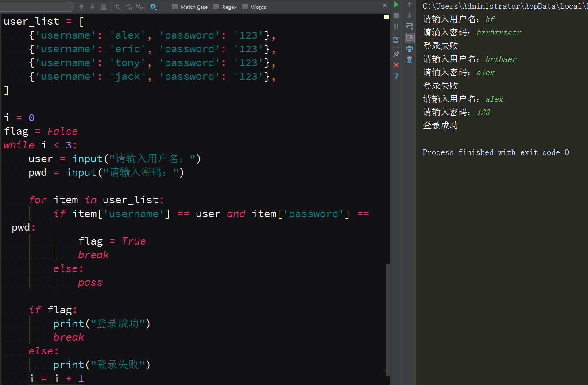Click the 'tony' username entry in code

click(127, 62)
